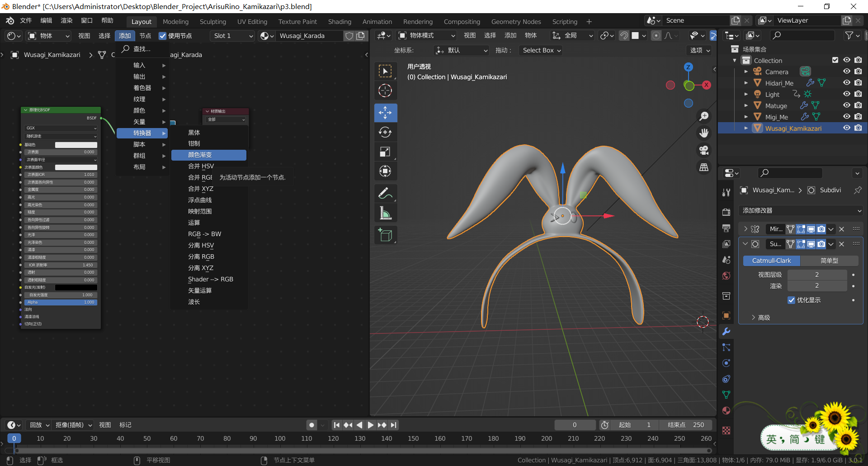The height and width of the screenshot is (466, 868).
Task: Click 基础色 color swatch on BSDF node
Action: coord(76,145)
